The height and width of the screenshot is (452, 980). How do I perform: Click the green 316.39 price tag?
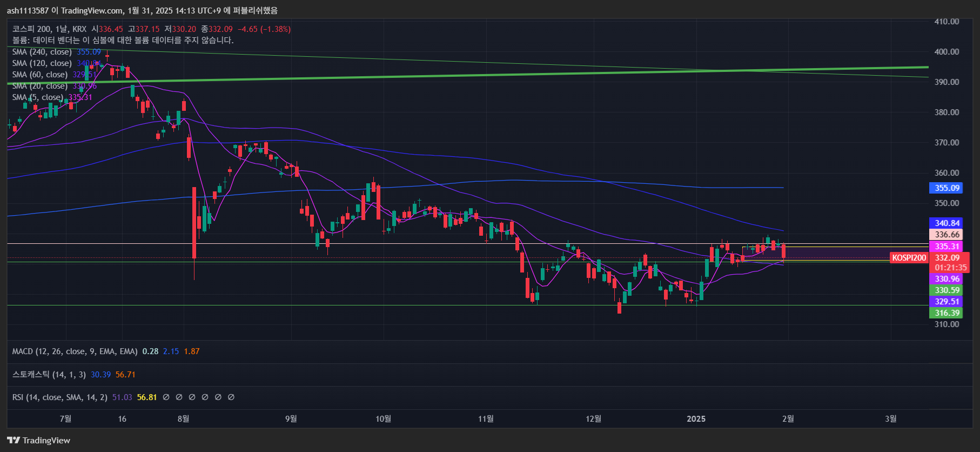947,313
